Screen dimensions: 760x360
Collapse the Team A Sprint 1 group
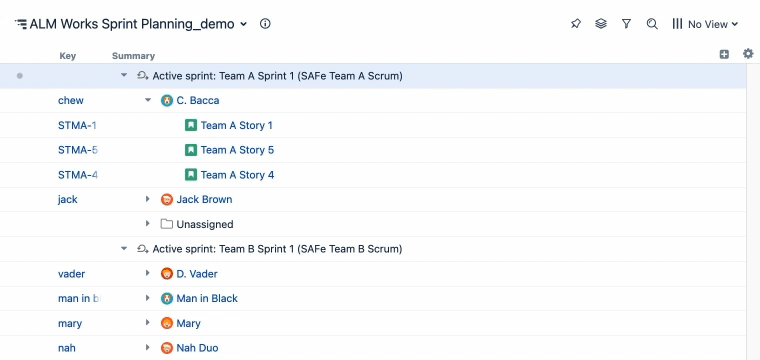coord(124,76)
